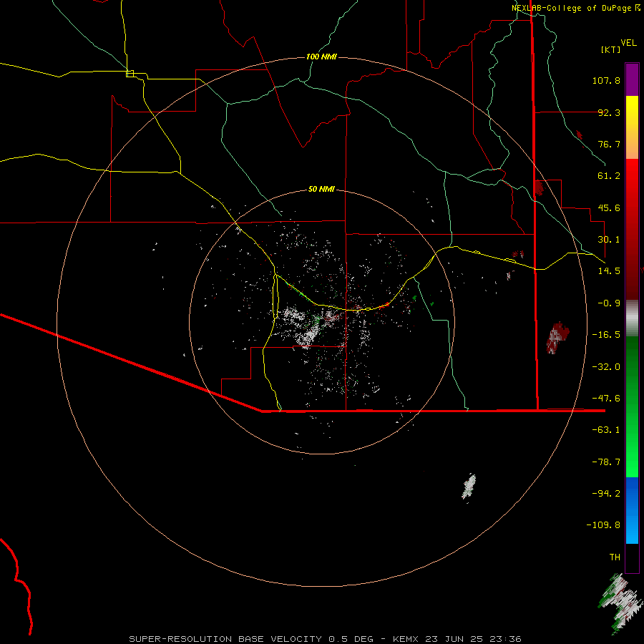Click the 50 NMI range ring label
The height and width of the screenshot is (644, 644).
click(321, 189)
